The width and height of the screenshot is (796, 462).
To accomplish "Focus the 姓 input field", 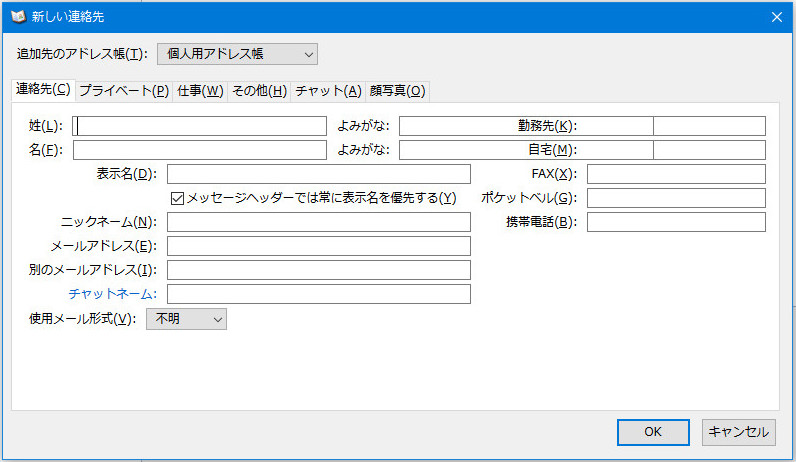I will 200,126.
